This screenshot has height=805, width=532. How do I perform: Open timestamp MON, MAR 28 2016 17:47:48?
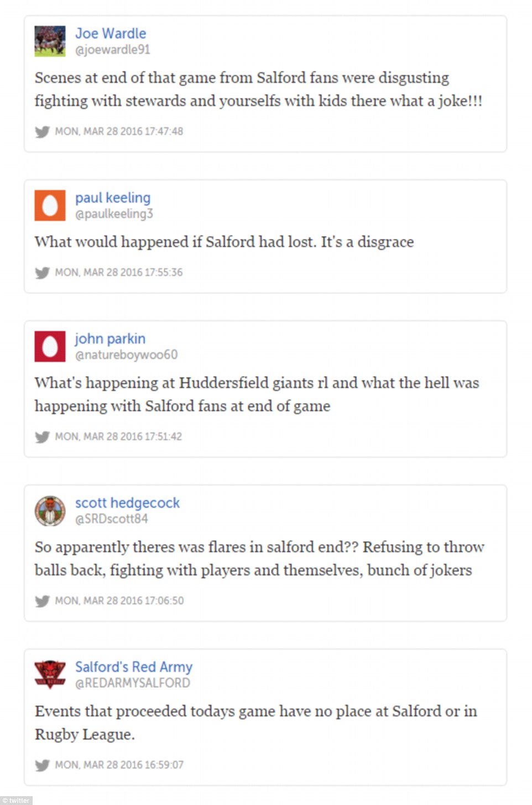coord(119,132)
